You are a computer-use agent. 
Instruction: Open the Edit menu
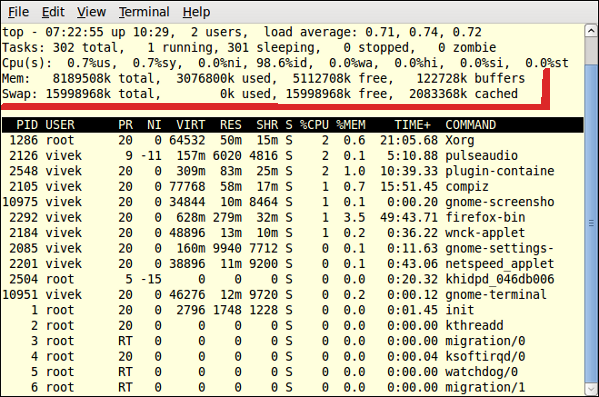pyautogui.click(x=53, y=12)
